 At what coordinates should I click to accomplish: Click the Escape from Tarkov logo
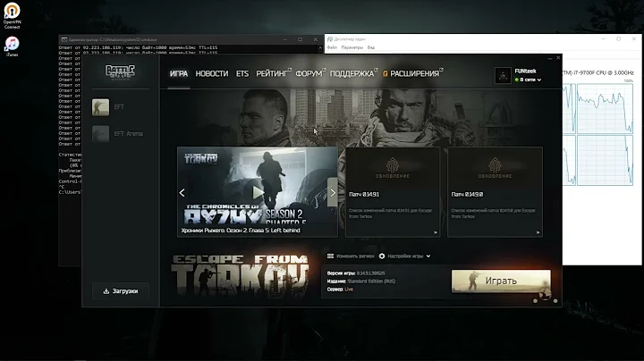pos(240,276)
